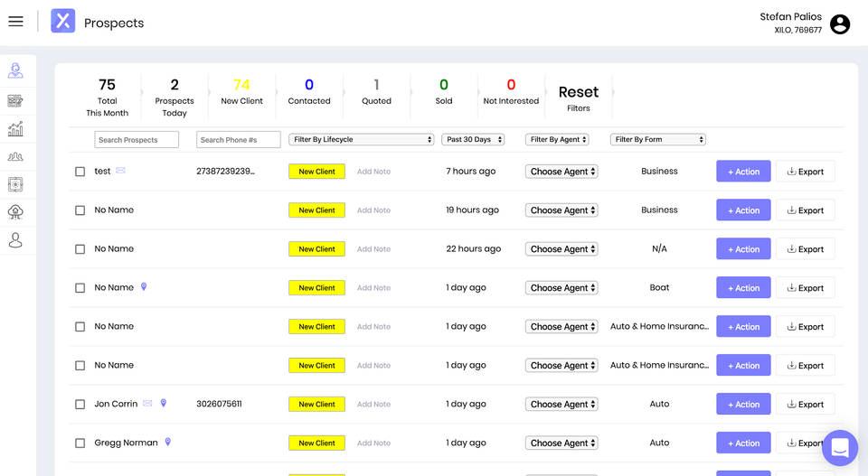The image size is (868, 476).
Task: Filter by 0 Sold count
Action: [x=443, y=91]
